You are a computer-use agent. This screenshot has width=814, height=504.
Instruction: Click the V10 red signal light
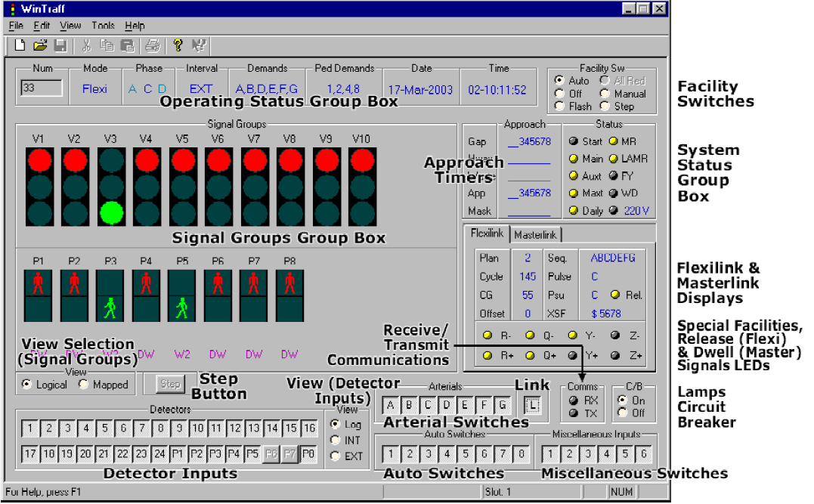point(362,160)
